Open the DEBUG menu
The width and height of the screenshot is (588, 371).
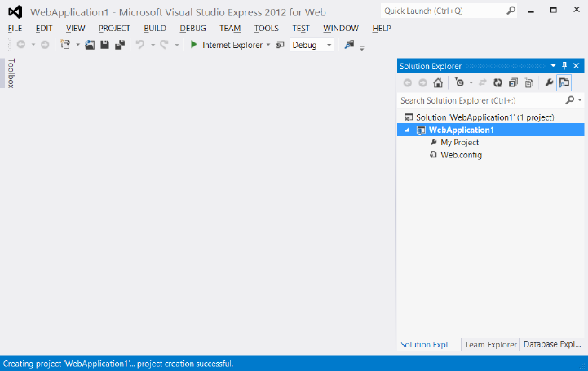[192, 29]
